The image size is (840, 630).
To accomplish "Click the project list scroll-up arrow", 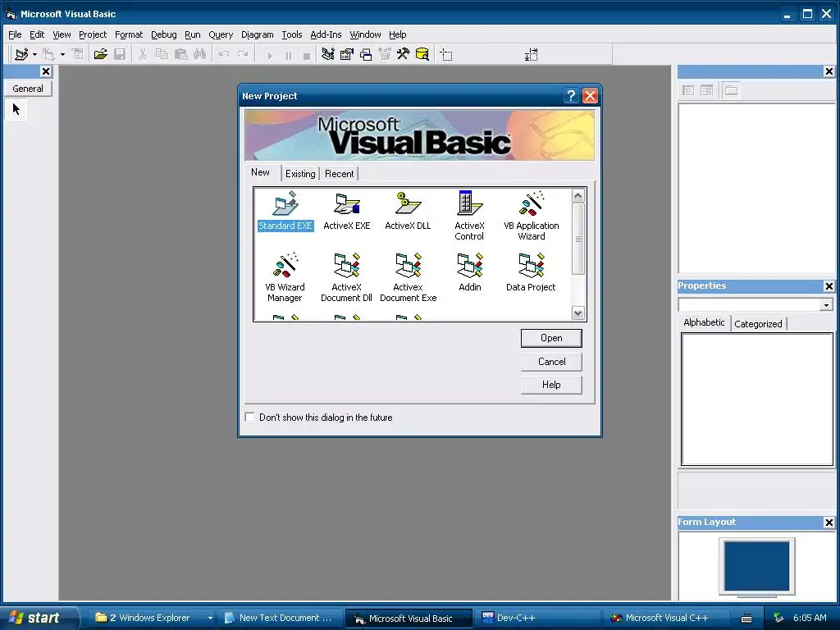I will [577, 195].
